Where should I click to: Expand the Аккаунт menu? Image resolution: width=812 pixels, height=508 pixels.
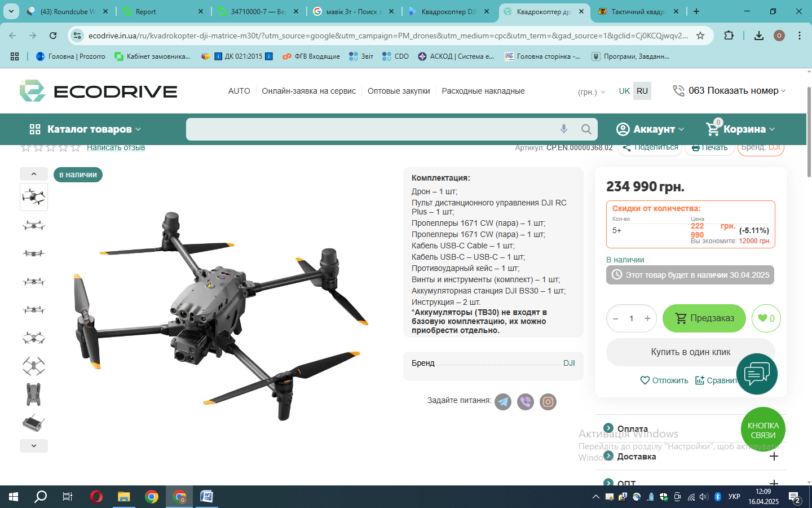coord(650,129)
